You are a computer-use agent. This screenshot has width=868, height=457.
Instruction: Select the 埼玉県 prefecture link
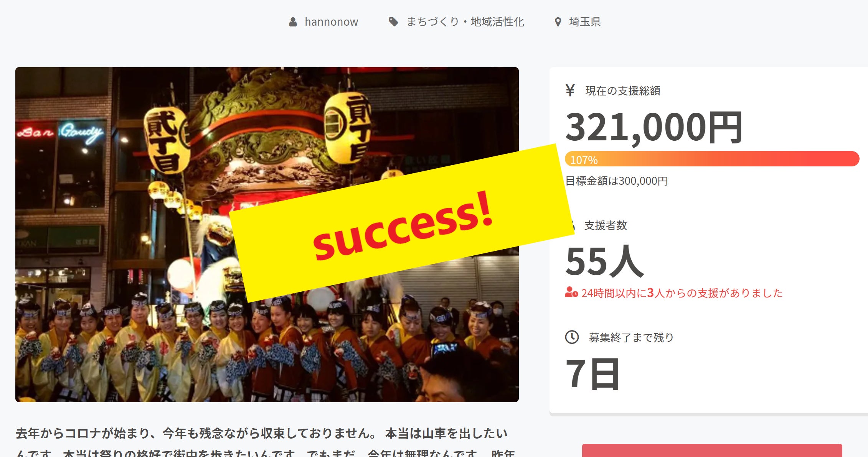[x=585, y=22]
